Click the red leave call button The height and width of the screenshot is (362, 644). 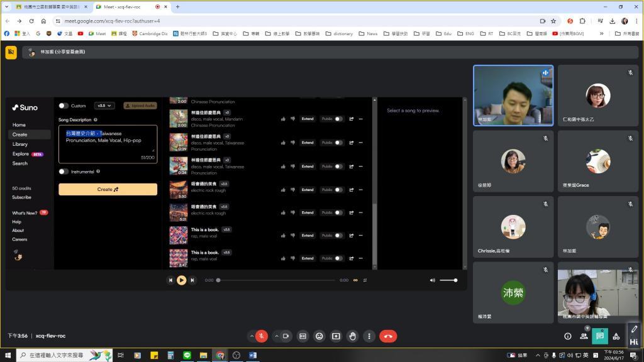click(388, 336)
